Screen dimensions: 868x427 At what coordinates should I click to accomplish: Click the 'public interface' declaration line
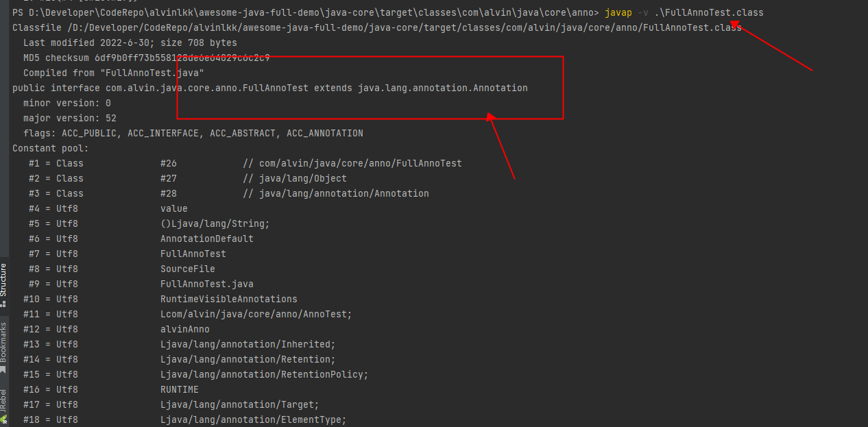pyautogui.click(x=270, y=88)
